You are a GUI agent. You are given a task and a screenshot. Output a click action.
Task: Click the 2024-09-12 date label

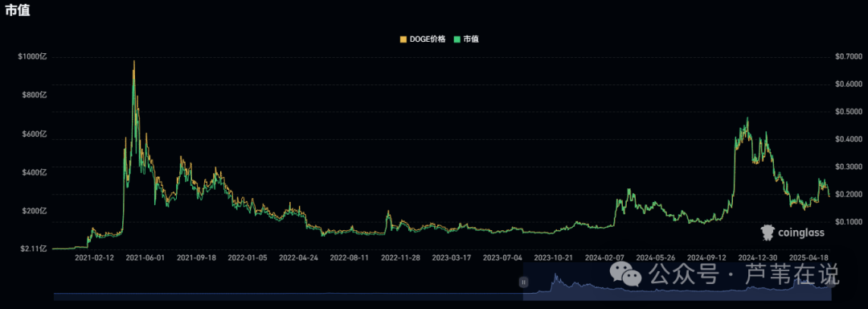[706, 258]
